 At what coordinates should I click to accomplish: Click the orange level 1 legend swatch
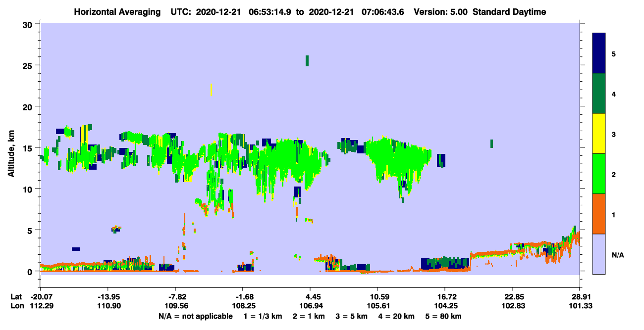[599, 214]
